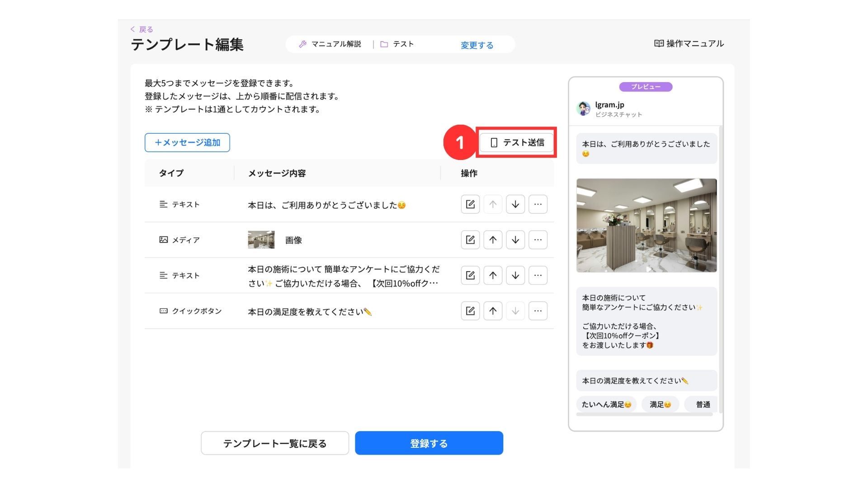Screen dimensions: 868x488
Task: Edit the media image message
Action: pos(470,240)
